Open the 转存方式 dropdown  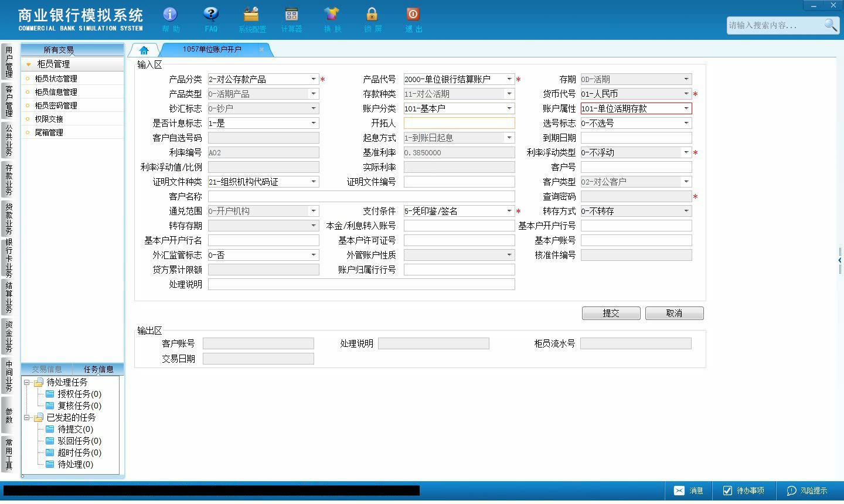point(686,211)
